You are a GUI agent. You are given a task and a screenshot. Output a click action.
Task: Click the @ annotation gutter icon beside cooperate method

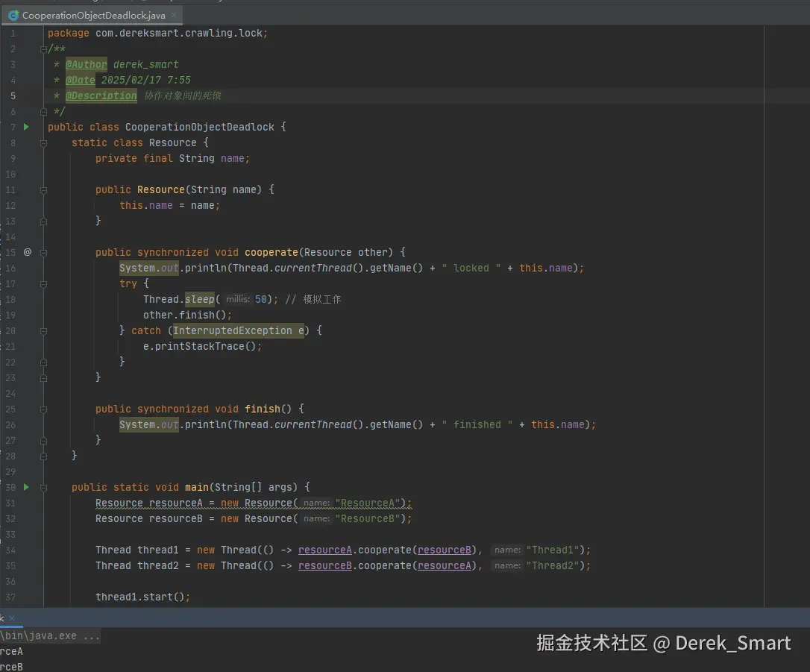[x=27, y=253]
